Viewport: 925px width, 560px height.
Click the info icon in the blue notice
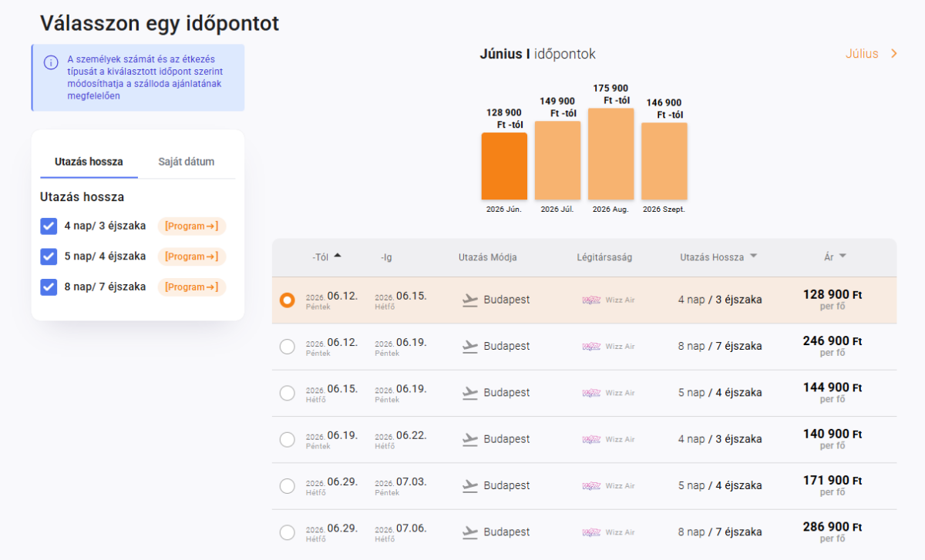(x=51, y=62)
